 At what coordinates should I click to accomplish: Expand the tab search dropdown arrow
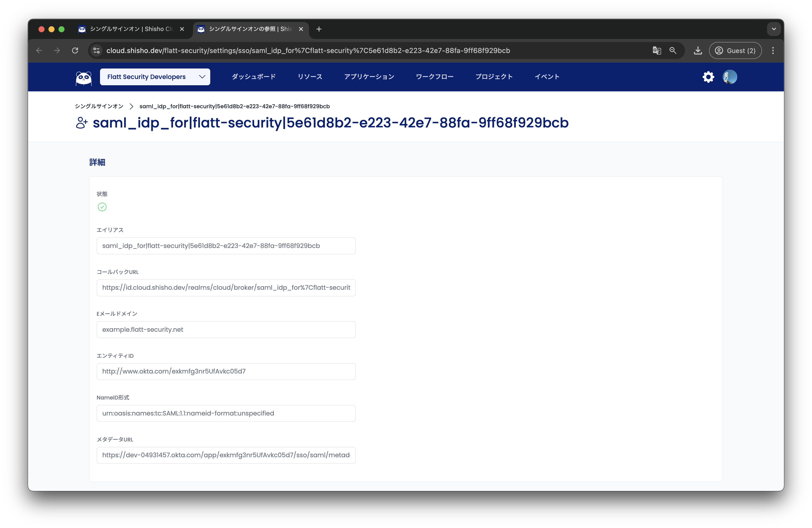(x=773, y=29)
